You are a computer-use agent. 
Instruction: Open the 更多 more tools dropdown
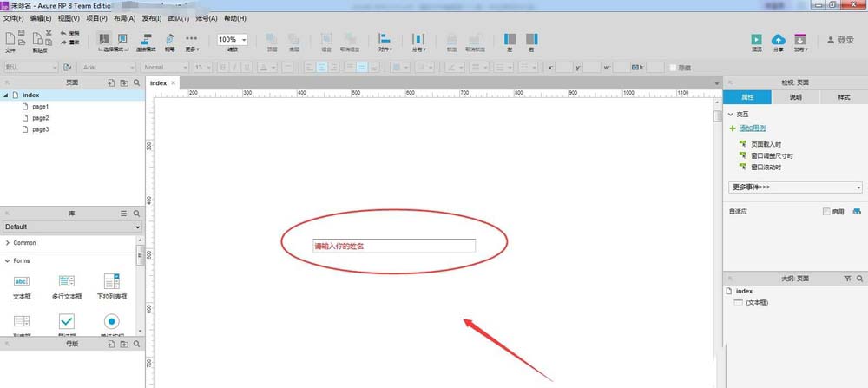[x=192, y=42]
